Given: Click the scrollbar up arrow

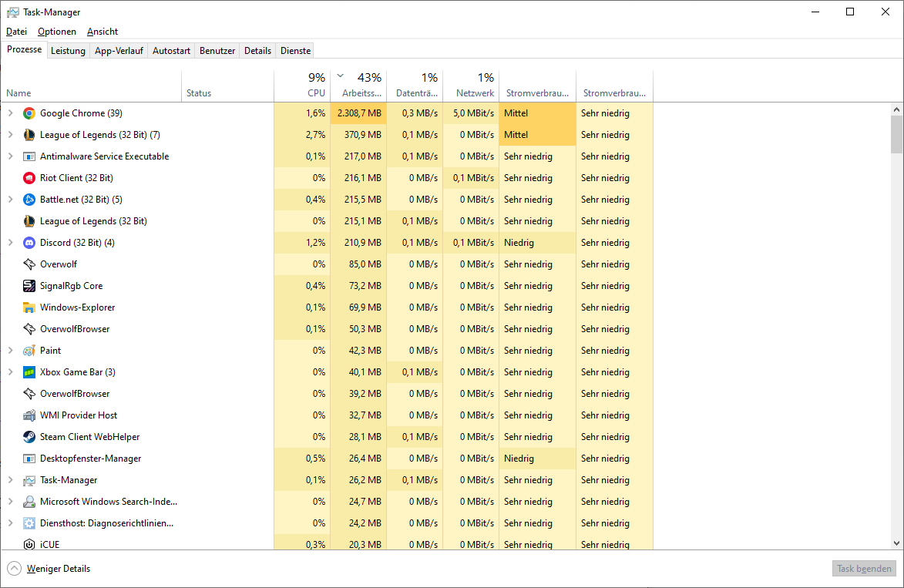Looking at the screenshot, I should coord(896,109).
